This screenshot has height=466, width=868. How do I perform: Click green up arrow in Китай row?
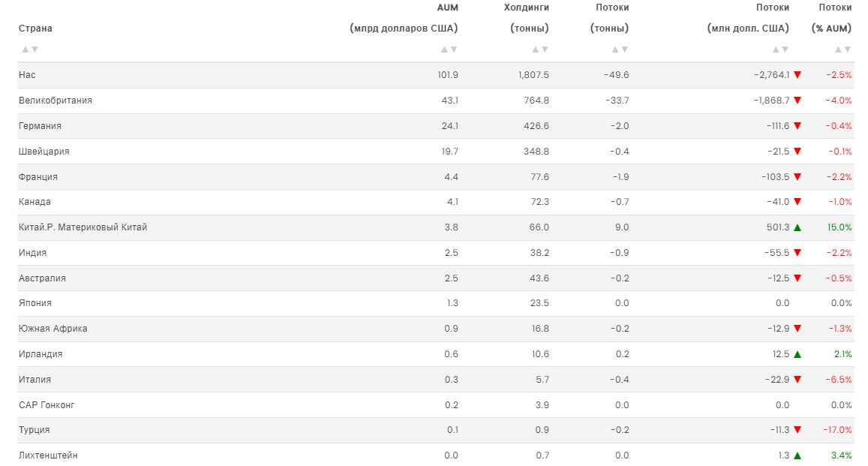(797, 227)
